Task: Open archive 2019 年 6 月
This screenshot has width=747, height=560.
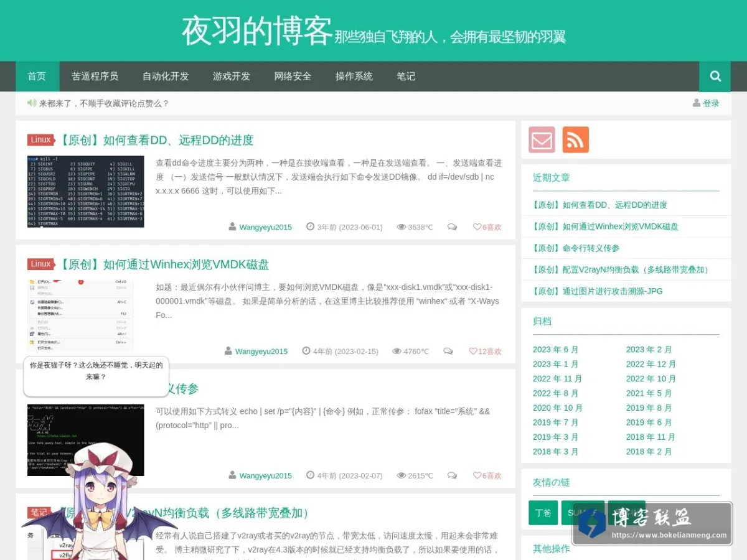Action: [x=649, y=422]
